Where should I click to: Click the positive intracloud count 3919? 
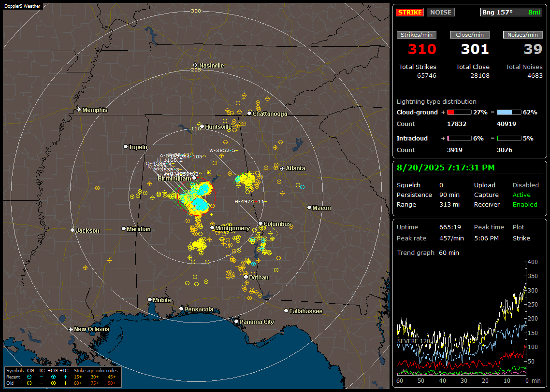pos(455,150)
